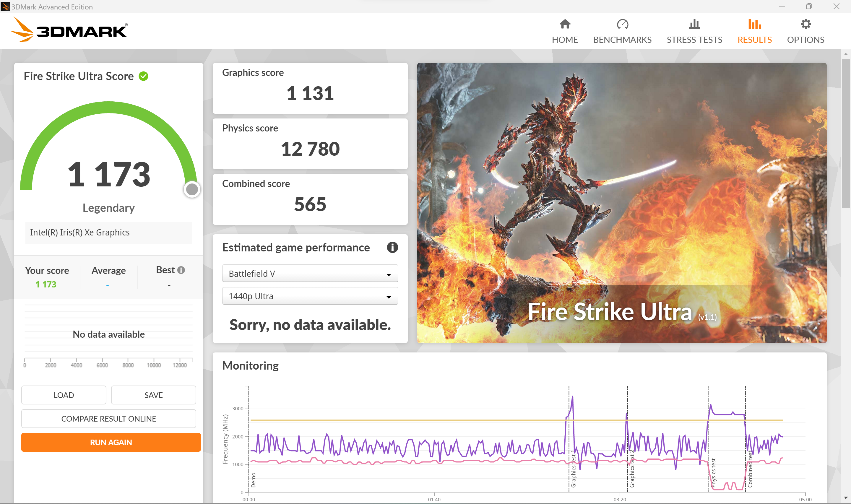The height and width of the screenshot is (504, 851).
Task: Click COMPARE RESULT ONLINE button
Action: [109, 419]
